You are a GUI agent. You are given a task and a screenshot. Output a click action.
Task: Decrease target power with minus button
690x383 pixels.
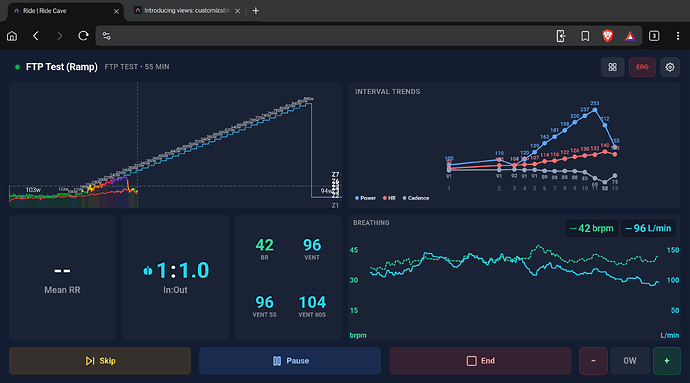point(593,361)
